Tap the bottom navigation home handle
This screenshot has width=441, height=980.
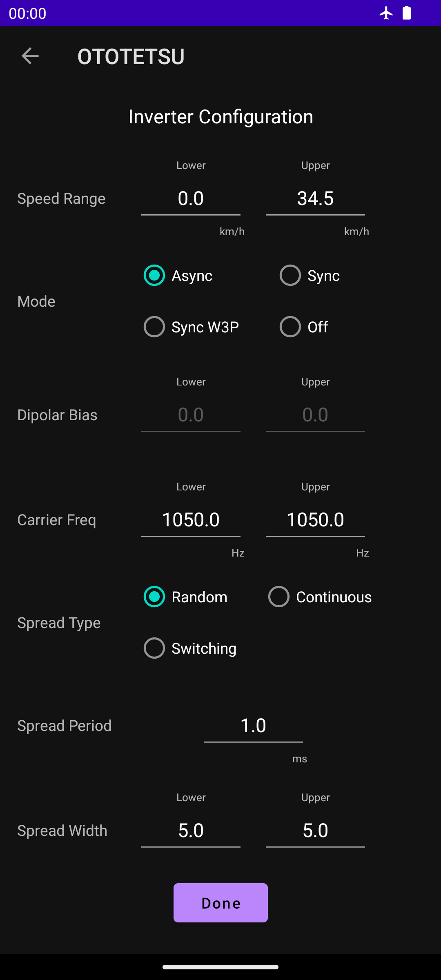click(220, 967)
